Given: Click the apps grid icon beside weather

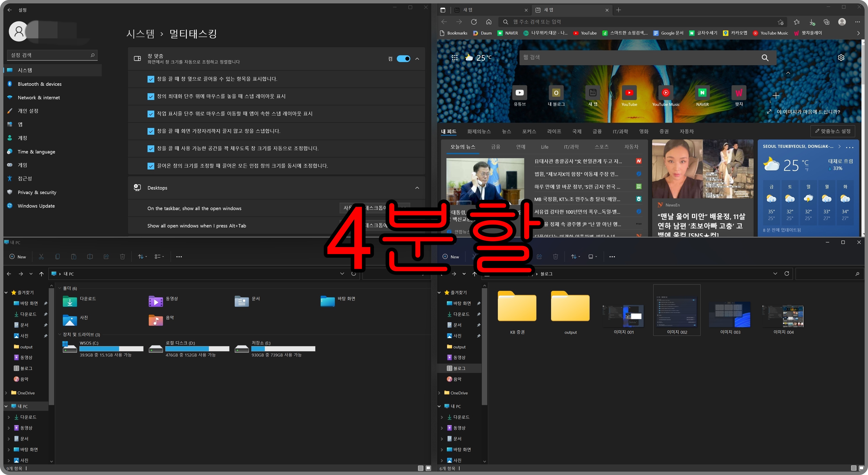Looking at the screenshot, I should [455, 58].
